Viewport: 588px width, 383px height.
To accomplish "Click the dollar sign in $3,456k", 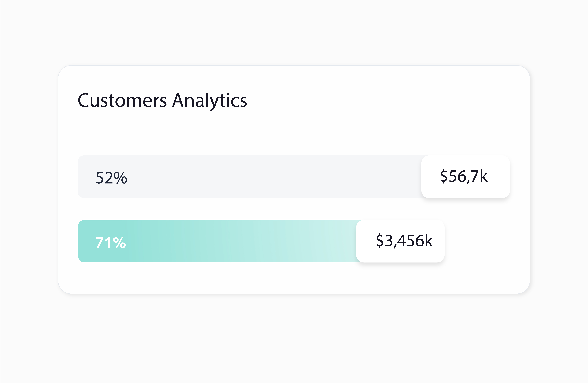I will click(x=379, y=241).
